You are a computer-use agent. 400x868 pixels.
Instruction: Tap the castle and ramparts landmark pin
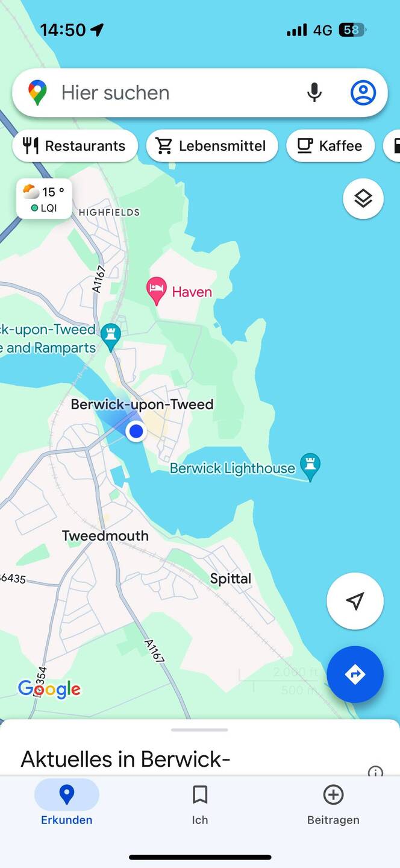[110, 338]
